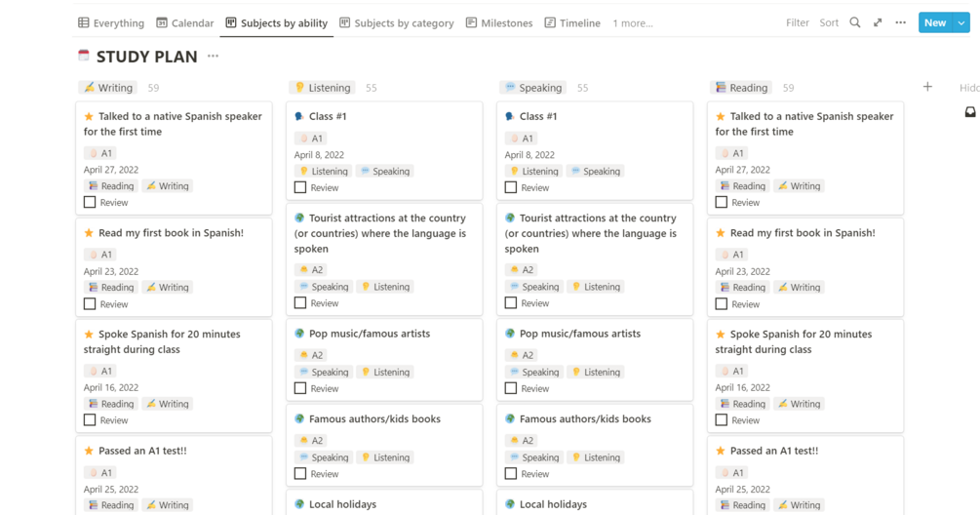Screen dimensions: 980x515
Task: Open the search magnifier icon
Action: point(854,22)
